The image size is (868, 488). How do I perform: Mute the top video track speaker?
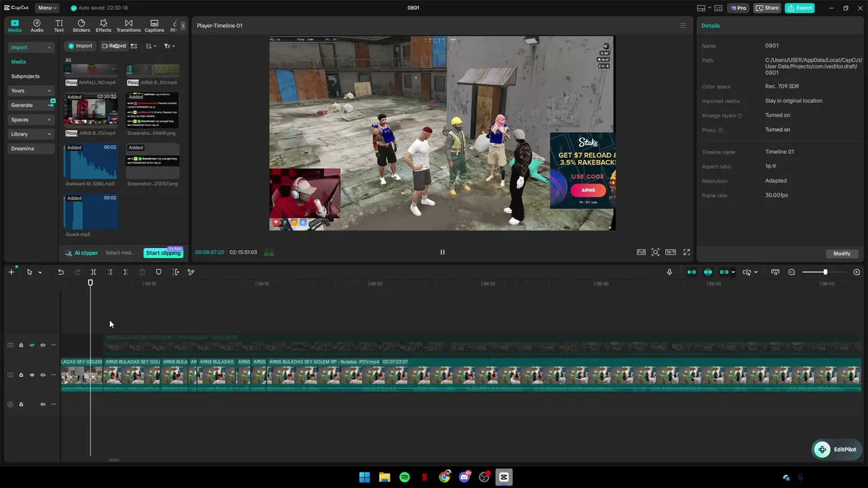tap(43, 345)
